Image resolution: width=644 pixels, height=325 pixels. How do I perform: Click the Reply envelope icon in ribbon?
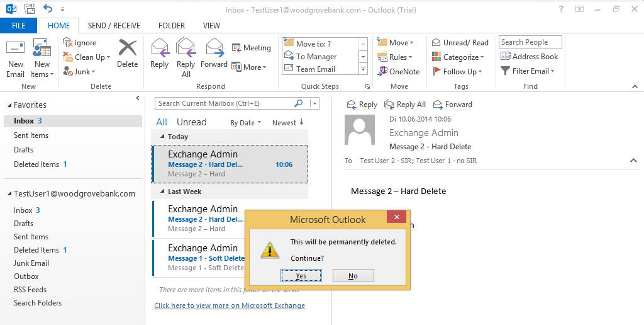[160, 48]
